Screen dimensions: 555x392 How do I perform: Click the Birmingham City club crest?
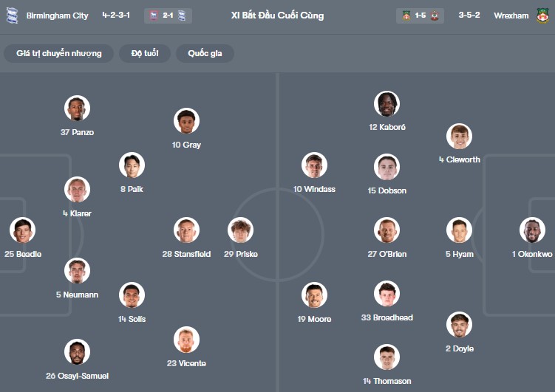[12, 16]
